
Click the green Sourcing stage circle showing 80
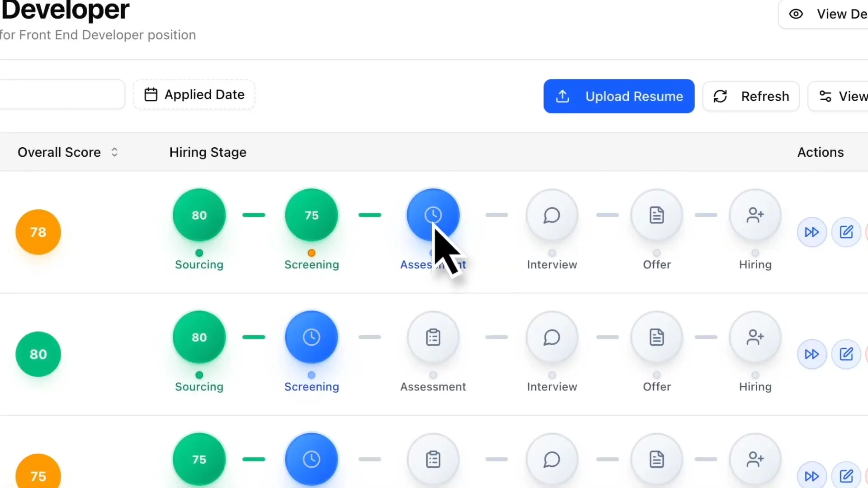pos(198,215)
